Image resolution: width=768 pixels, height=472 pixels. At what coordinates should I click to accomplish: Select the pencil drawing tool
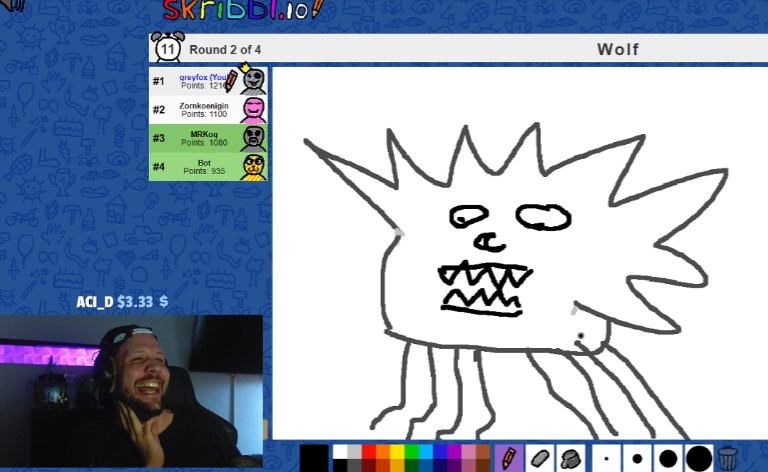[509, 458]
